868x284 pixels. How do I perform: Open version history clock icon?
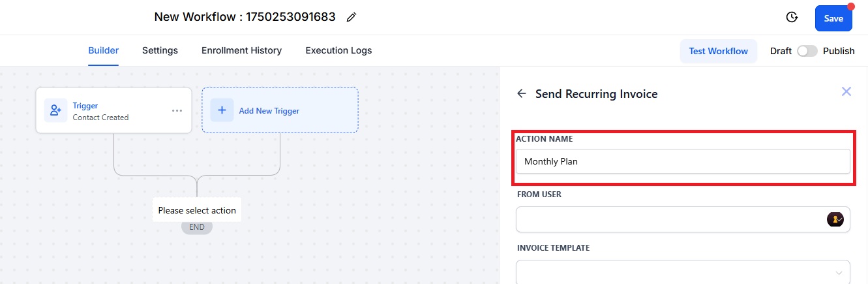tap(792, 18)
